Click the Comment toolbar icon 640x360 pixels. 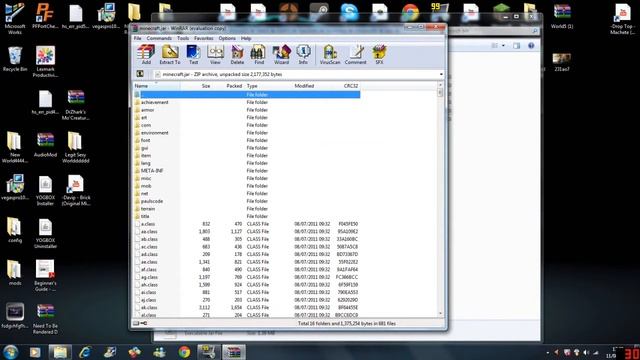(356, 54)
